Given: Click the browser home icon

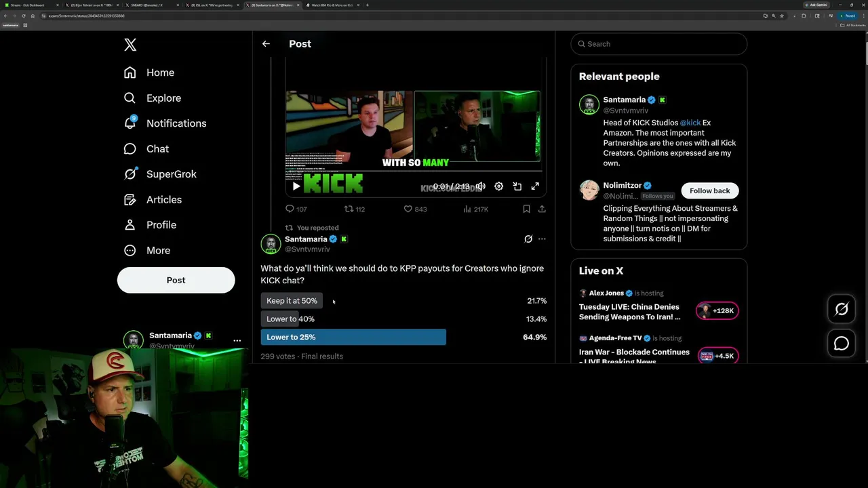Looking at the screenshot, I should [x=34, y=16].
